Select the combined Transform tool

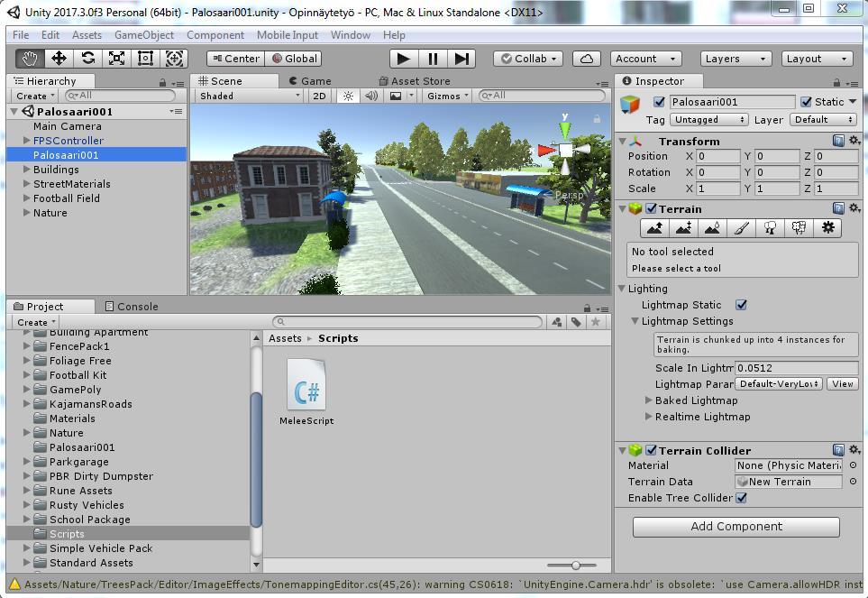tap(174, 58)
